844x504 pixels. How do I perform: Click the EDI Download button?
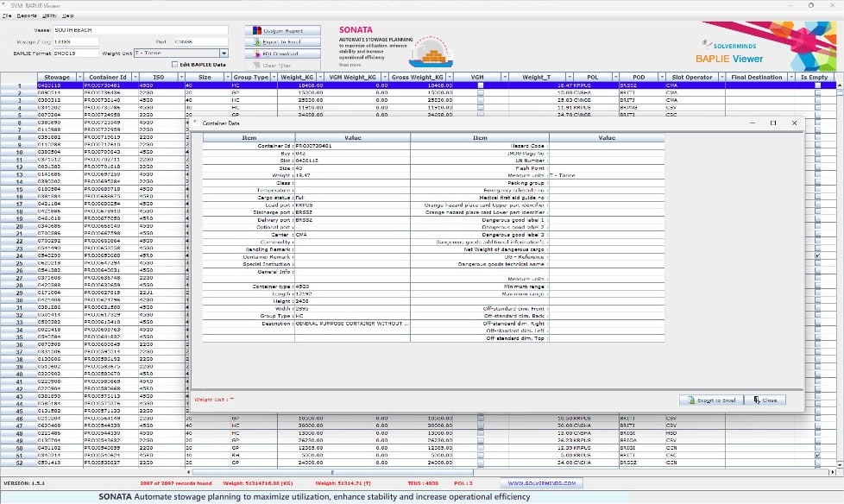point(282,54)
